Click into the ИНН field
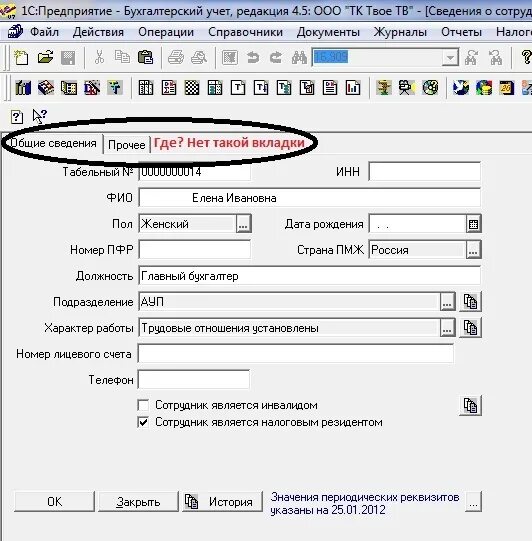532x541 pixels. [424, 171]
